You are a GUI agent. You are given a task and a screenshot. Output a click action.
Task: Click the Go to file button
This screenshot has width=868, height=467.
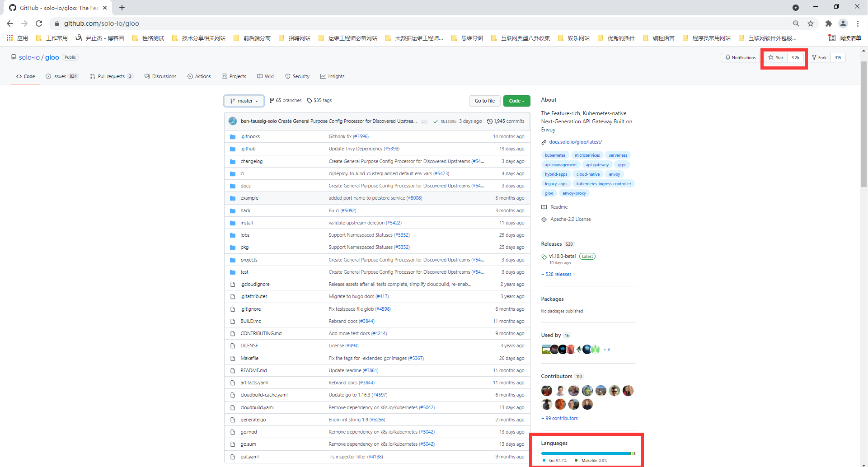point(484,101)
